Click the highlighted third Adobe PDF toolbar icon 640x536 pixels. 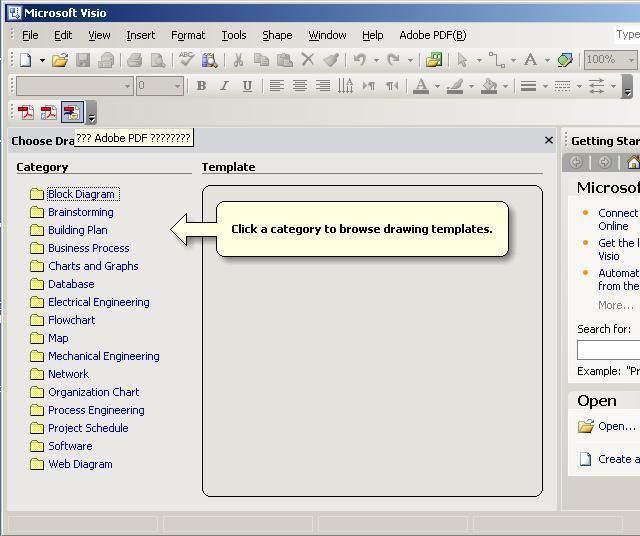pyautogui.click(x=72, y=112)
